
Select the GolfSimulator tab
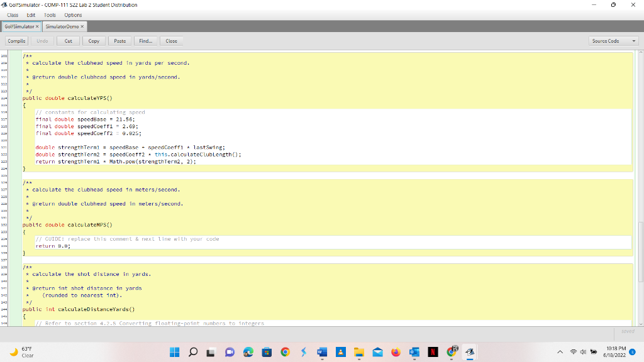pyautogui.click(x=19, y=26)
